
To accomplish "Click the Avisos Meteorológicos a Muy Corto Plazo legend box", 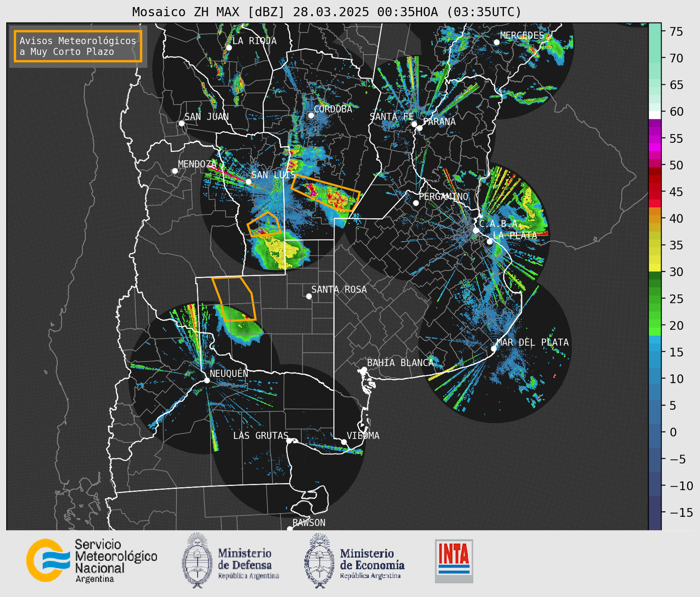I will (x=78, y=46).
